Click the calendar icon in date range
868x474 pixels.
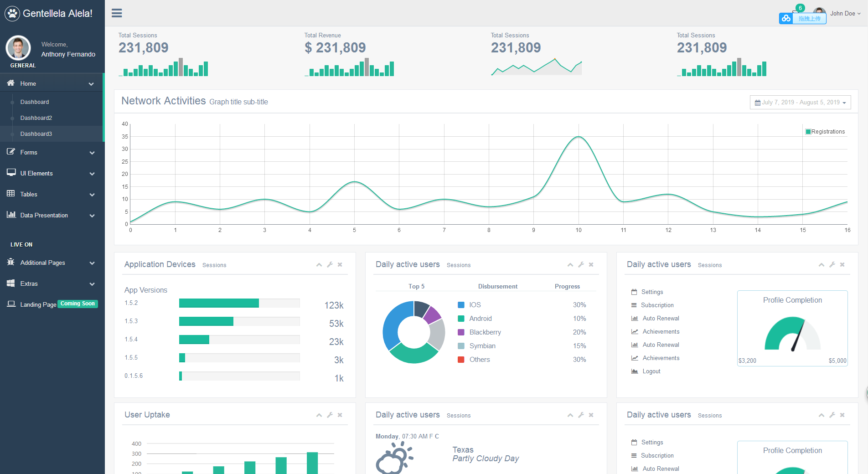click(758, 103)
